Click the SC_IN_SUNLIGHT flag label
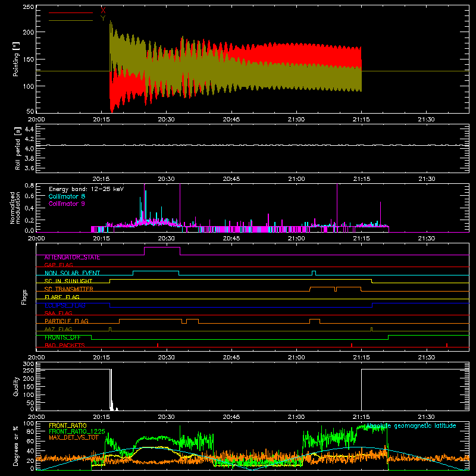This screenshot has width=476, height=476. click(68, 281)
